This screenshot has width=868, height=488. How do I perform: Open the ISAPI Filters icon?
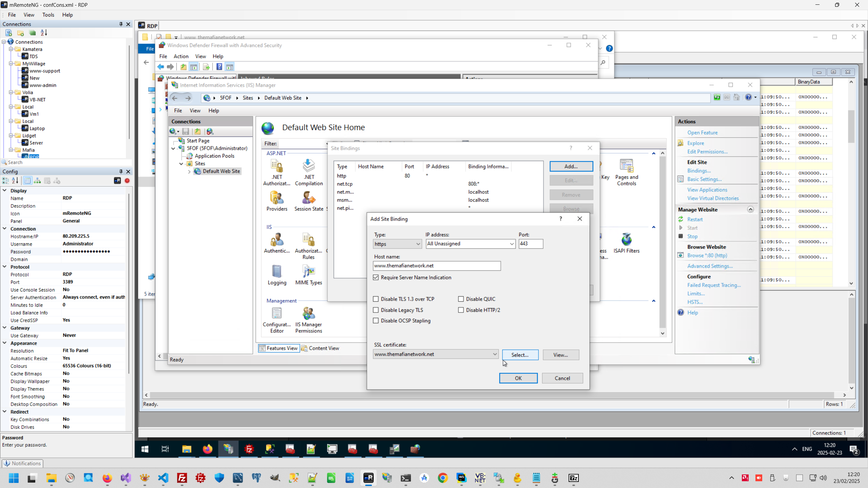pyautogui.click(x=626, y=240)
